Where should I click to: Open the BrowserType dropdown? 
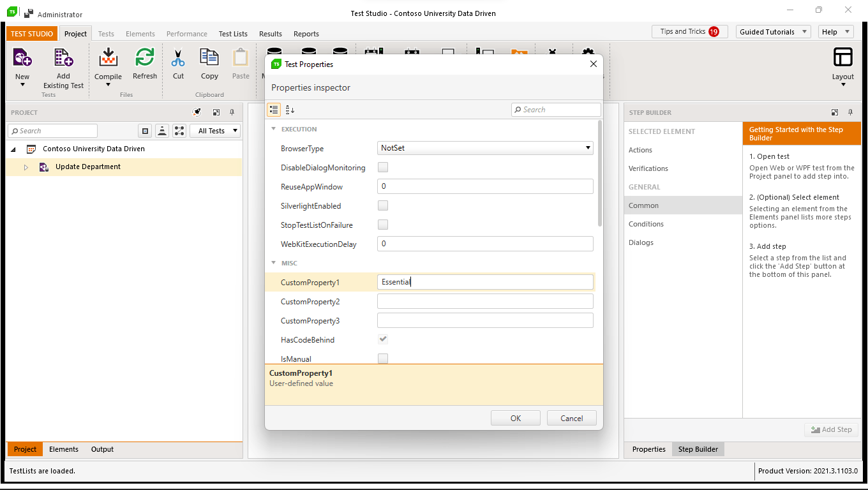click(485, 148)
